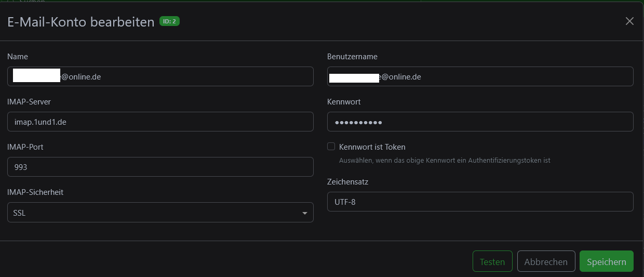Click the dialog title E-Mail-Konto bearbeiten

click(x=81, y=22)
